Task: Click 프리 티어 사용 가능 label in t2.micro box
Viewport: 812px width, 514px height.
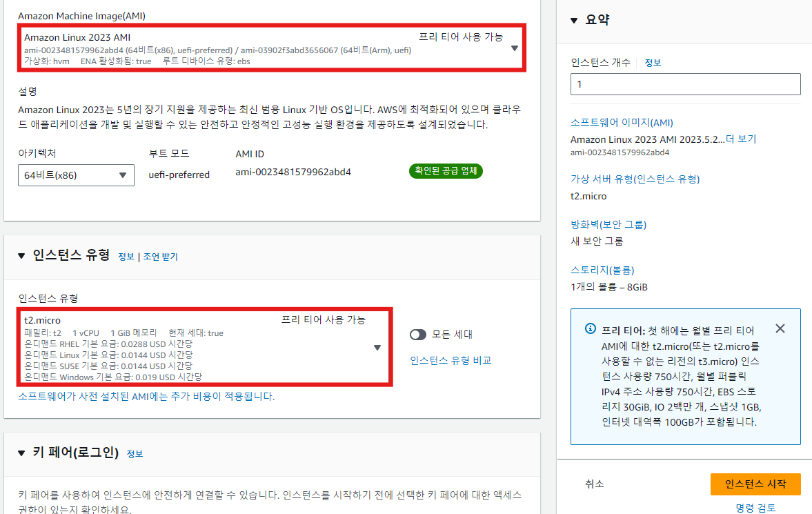Action: tap(324, 320)
